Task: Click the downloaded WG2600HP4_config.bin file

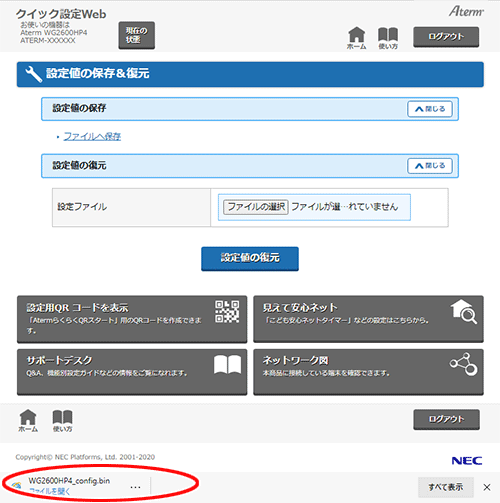Action: [69, 481]
